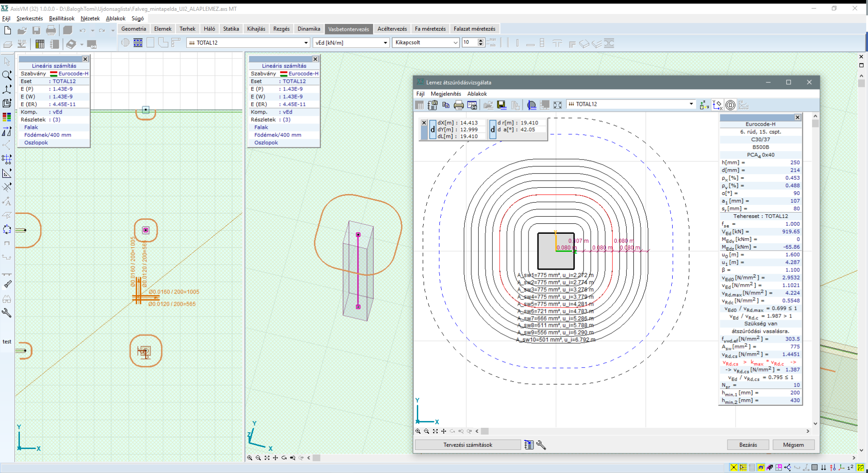Open the vEd [kN/m] result component dropdown
868x473 pixels.
(x=385, y=43)
